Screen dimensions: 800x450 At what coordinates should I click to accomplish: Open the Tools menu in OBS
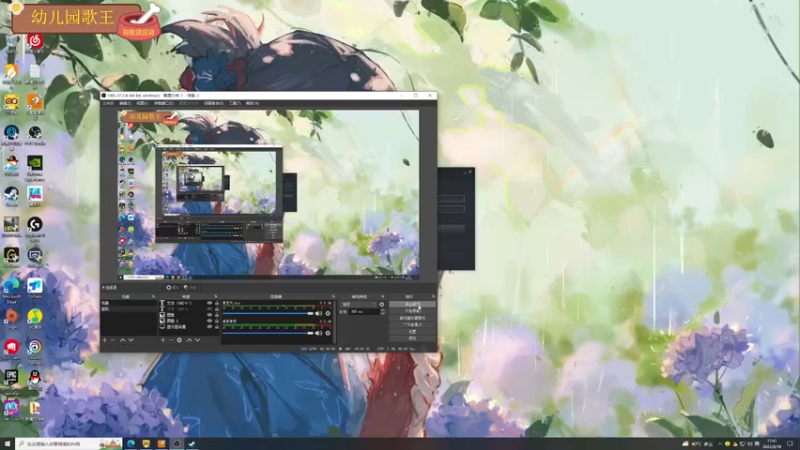click(234, 103)
